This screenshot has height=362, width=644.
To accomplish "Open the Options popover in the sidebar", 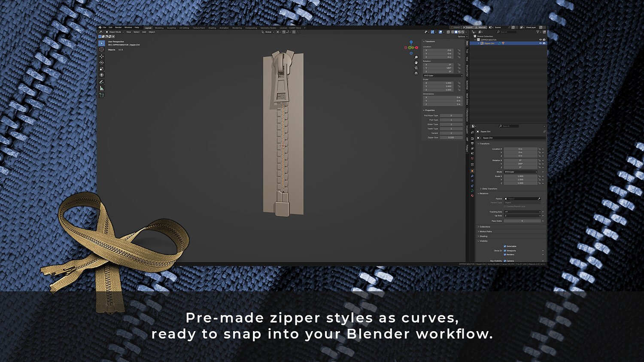I will click(463, 36).
